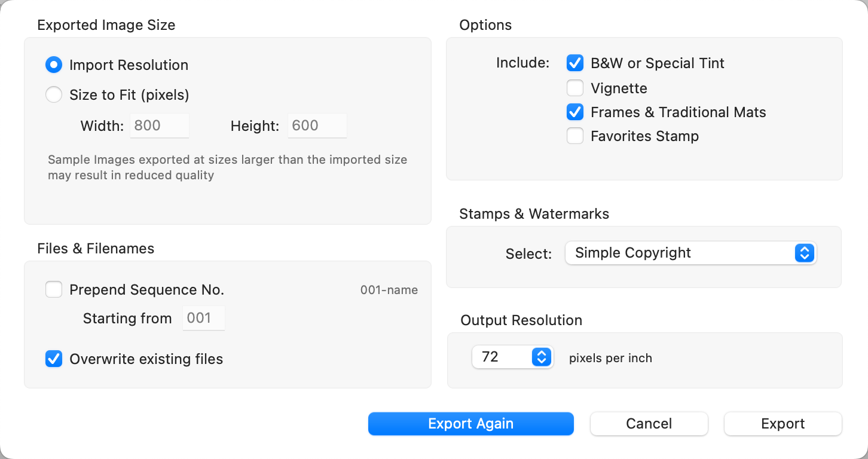
Task: Click the Cancel button
Action: (649, 424)
